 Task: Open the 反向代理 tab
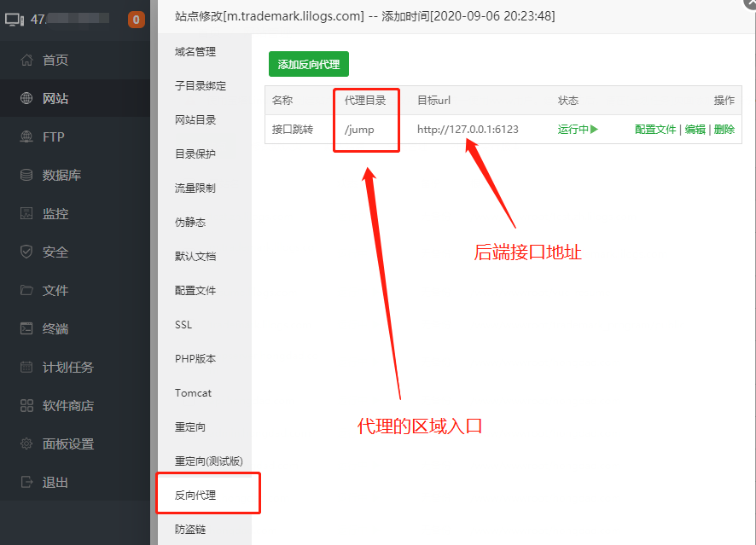coord(195,496)
